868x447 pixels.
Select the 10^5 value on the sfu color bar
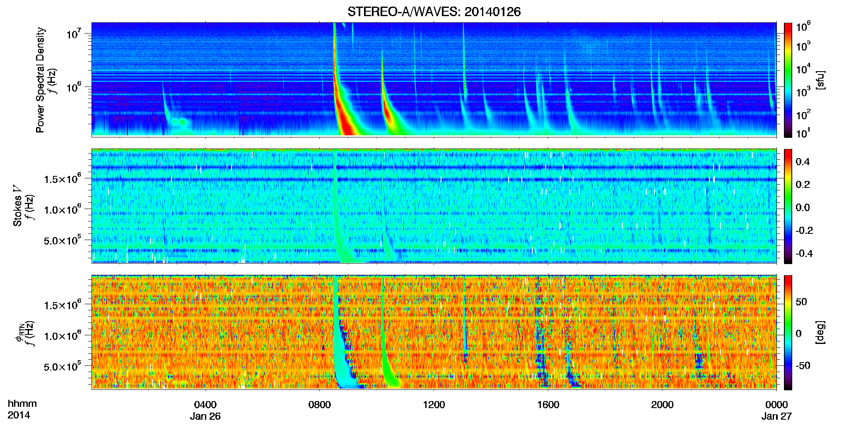click(803, 46)
